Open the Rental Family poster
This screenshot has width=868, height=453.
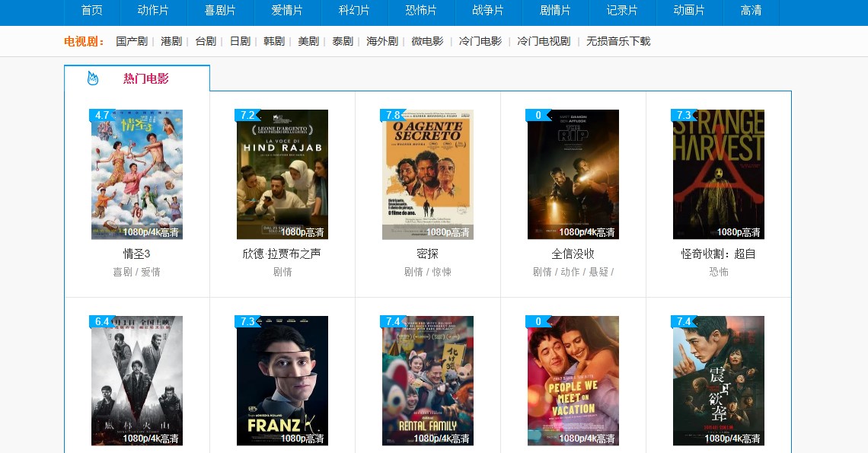pos(428,381)
